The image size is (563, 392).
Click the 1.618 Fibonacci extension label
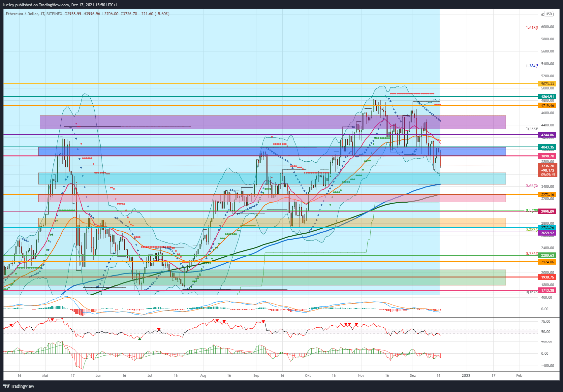(532, 28)
